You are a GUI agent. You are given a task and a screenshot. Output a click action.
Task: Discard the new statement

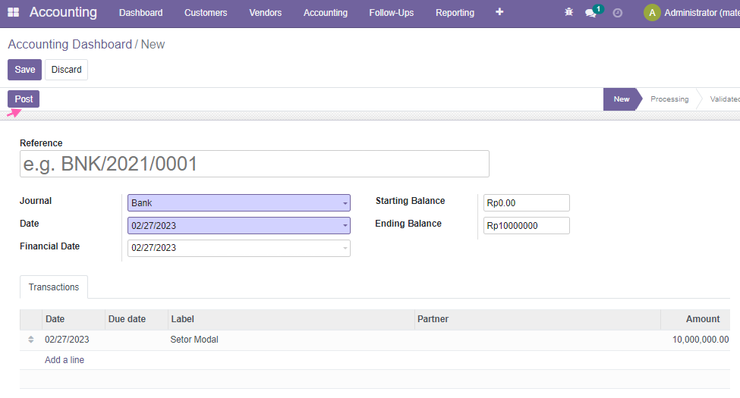66,69
